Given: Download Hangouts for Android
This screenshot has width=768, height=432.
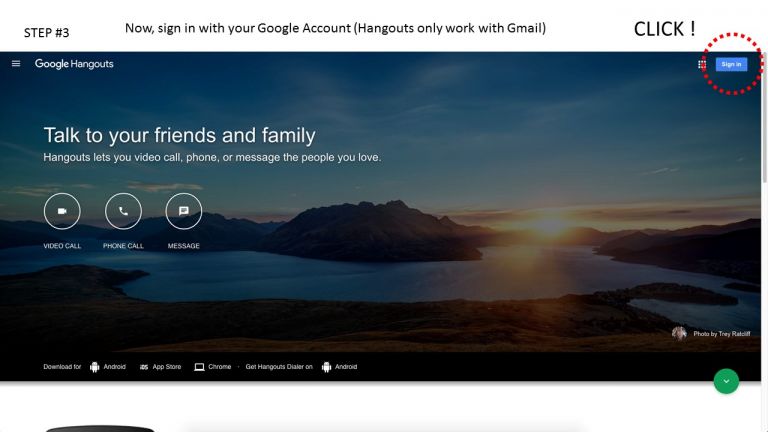Looking at the screenshot, I should click(x=115, y=367).
